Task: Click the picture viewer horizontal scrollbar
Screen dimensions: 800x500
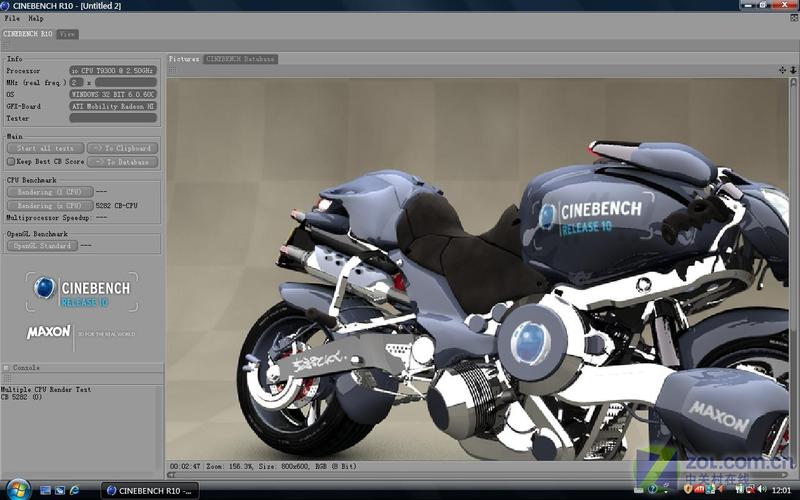Action: [x=478, y=476]
